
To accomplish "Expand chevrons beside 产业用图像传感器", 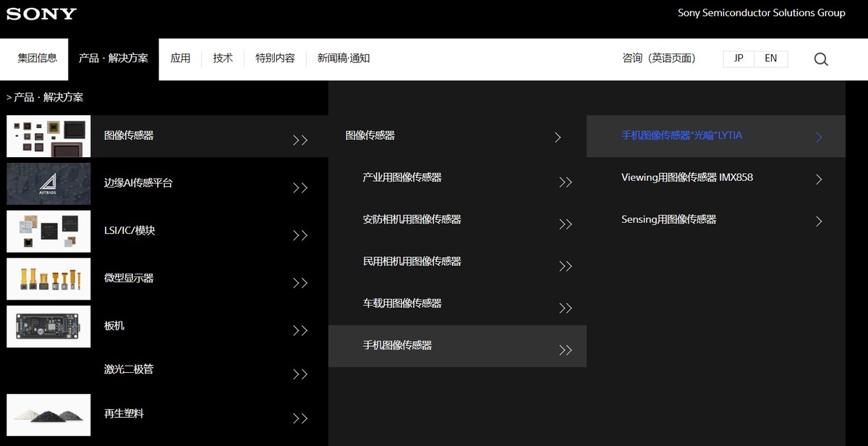I will coord(566,182).
